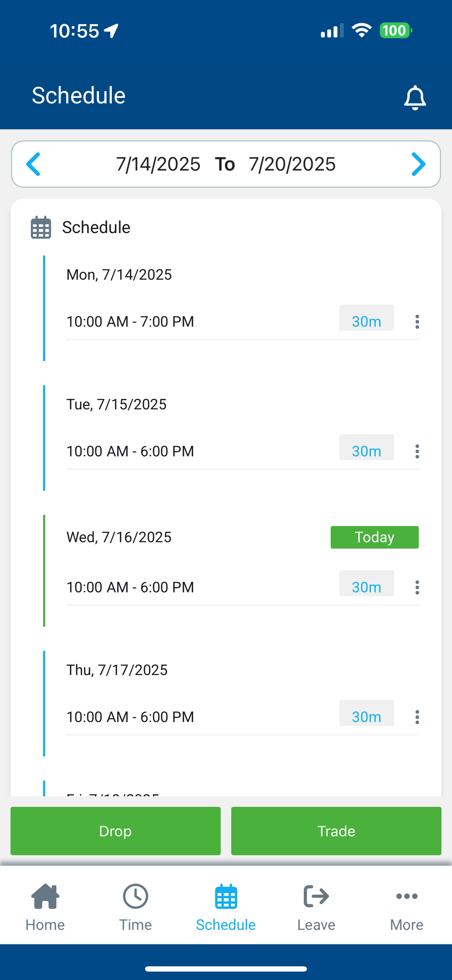Open Wednesday shift three-dot menu
The image size is (452, 980).
click(x=417, y=587)
